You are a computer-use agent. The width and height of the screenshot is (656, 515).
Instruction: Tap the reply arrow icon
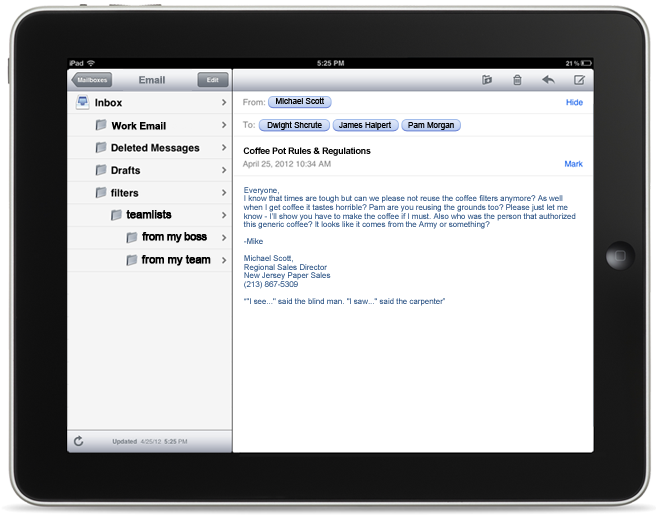tap(548, 79)
